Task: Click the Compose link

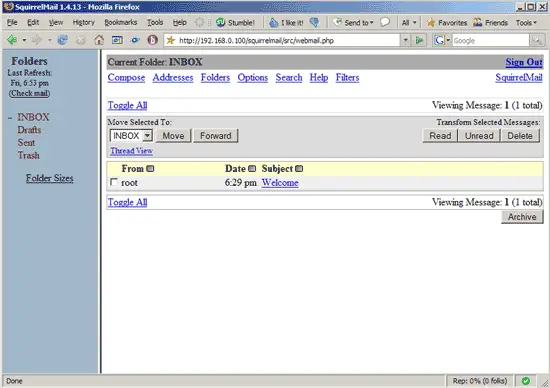Action: coord(126,78)
